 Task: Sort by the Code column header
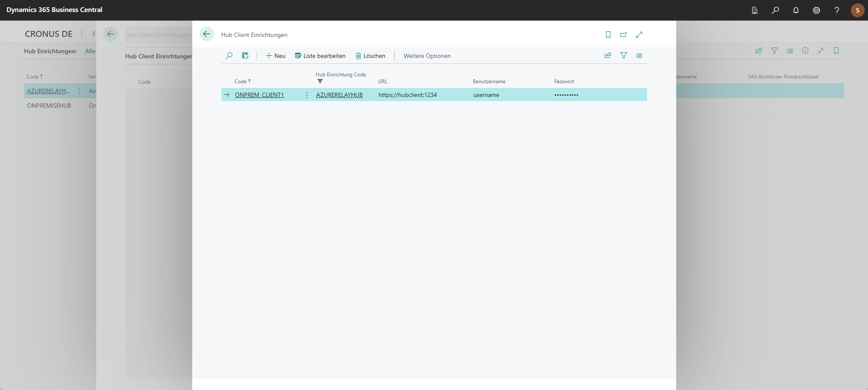click(x=241, y=82)
